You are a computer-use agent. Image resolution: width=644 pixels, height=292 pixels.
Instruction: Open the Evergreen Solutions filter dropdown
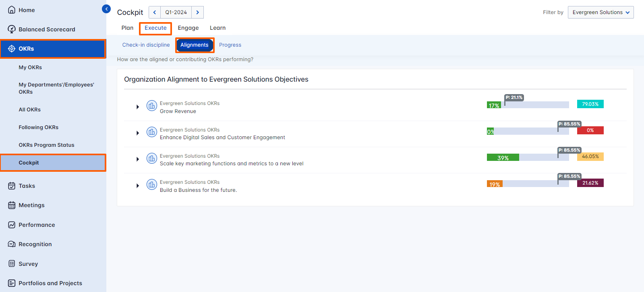tap(601, 12)
